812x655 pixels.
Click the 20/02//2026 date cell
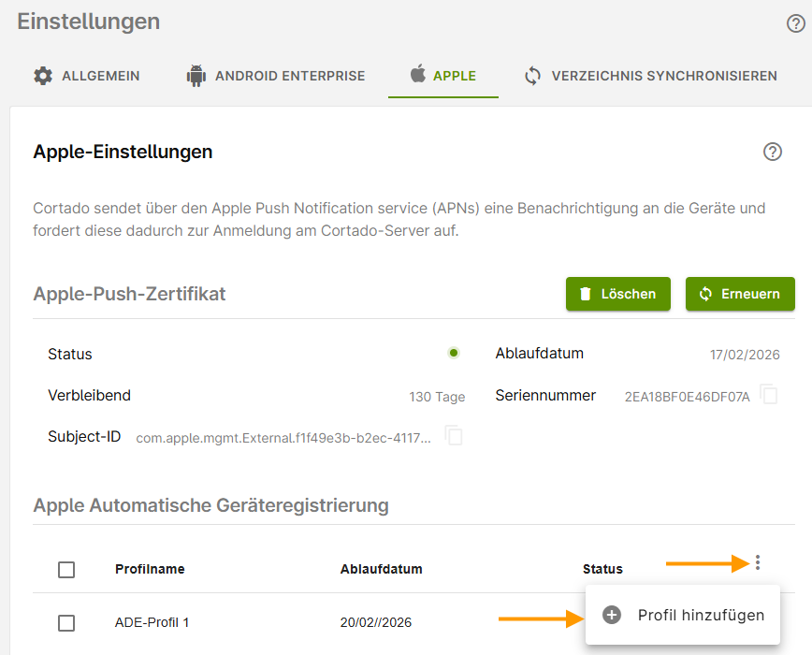[x=376, y=622]
